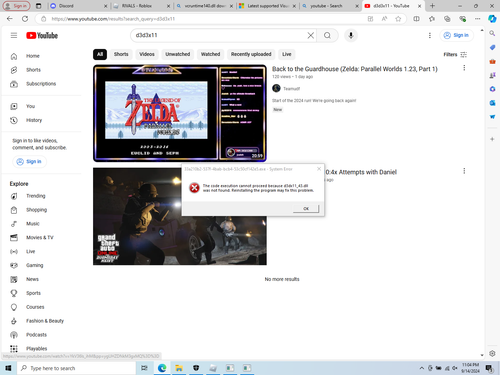This screenshot has height=375, width=500.
Task: Open the Back to the Guardhouse video title
Action: (355, 69)
